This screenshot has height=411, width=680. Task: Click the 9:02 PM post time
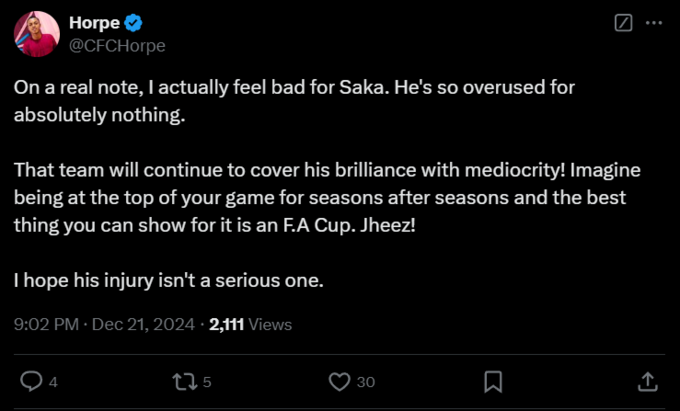coord(45,324)
